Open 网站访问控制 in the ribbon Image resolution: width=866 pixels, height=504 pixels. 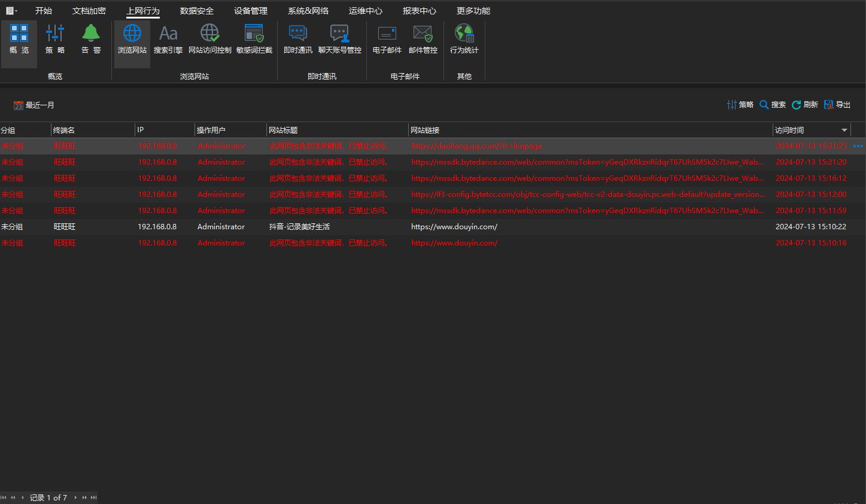[x=210, y=40]
